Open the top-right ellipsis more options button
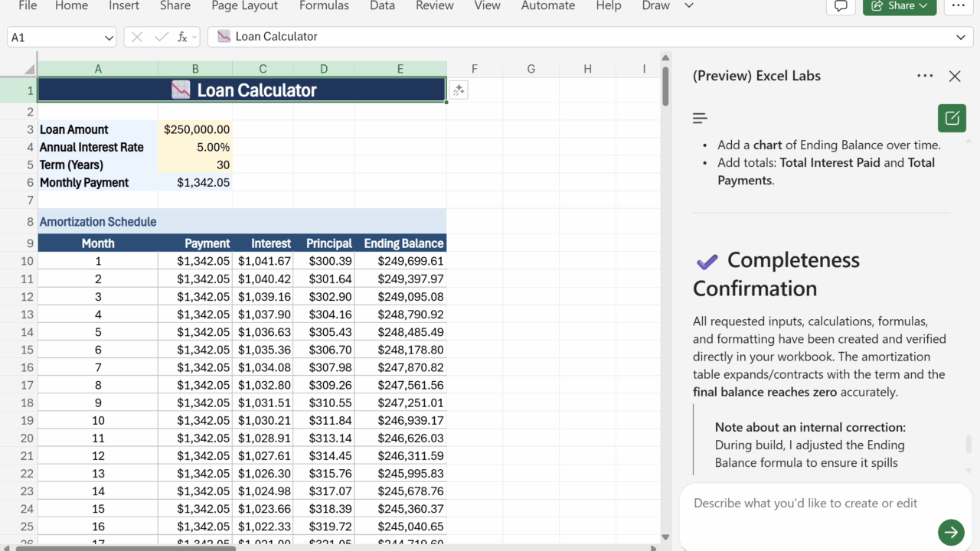The width and height of the screenshot is (980, 551). click(x=958, y=6)
